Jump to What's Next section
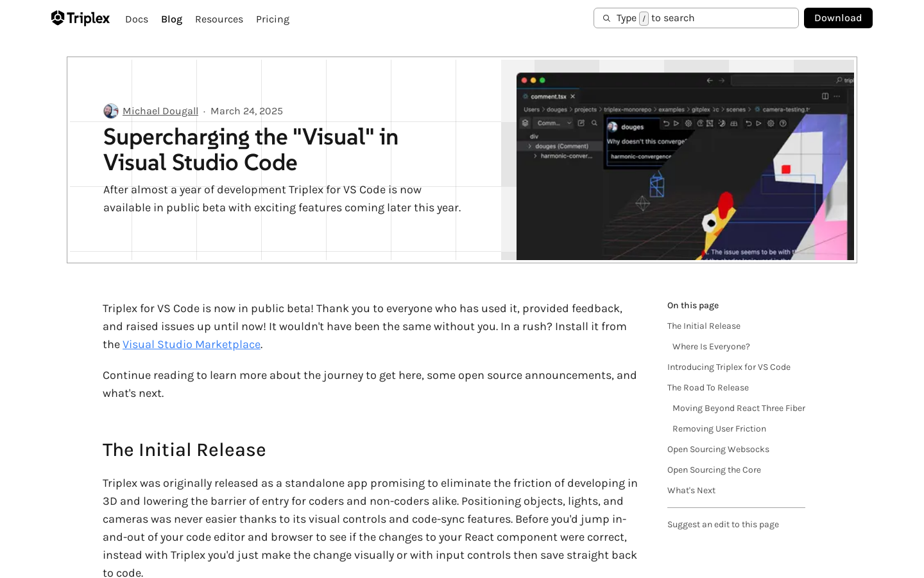The height and width of the screenshot is (578, 924). pyautogui.click(x=691, y=491)
